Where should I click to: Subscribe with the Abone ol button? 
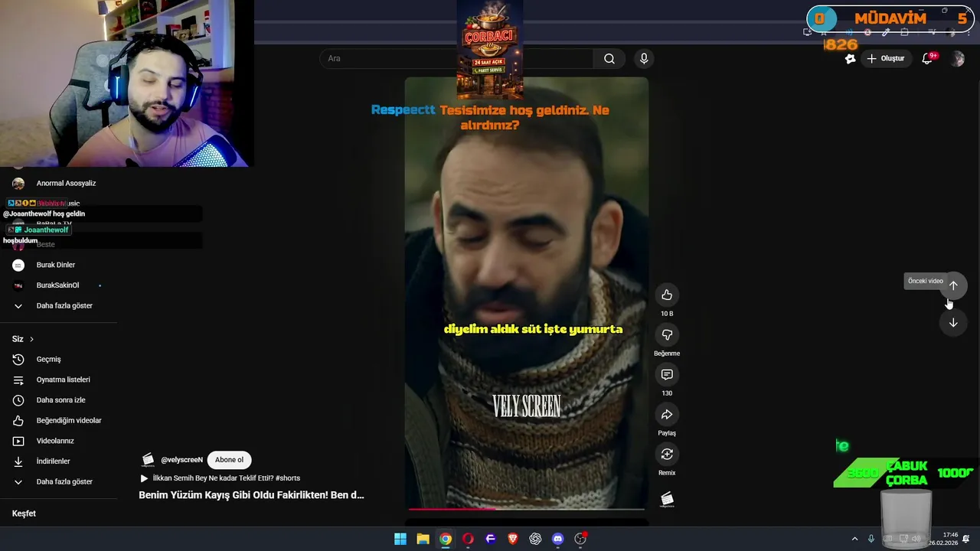(229, 460)
